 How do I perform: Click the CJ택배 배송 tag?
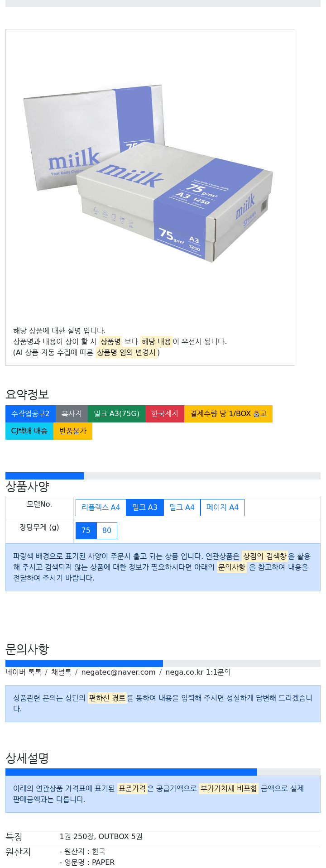point(29,431)
